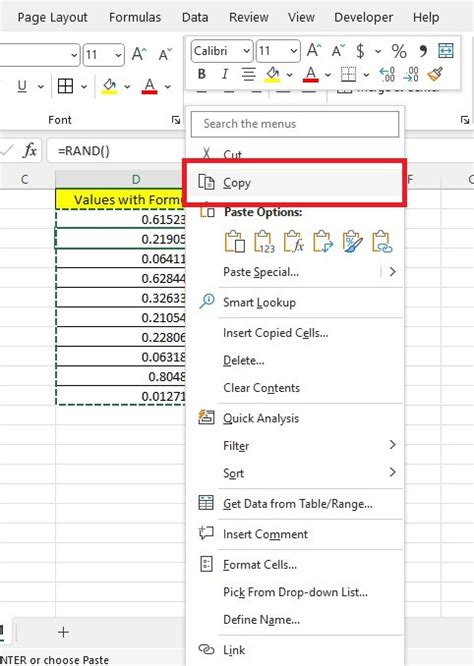Click the Paste Formulas fx icon
The image size is (474, 666).
[x=293, y=242]
